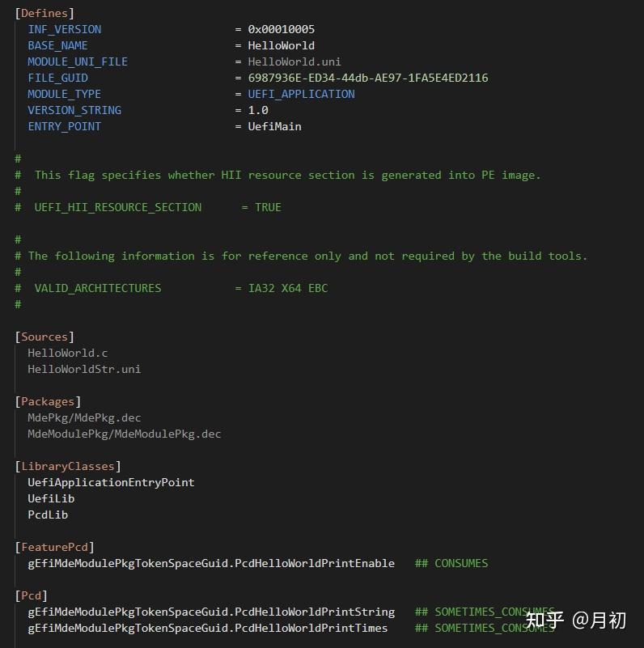Click the PcdHelloWorldPrintTimes entry
This screenshot has width=644, height=648.
pyautogui.click(x=207, y=628)
